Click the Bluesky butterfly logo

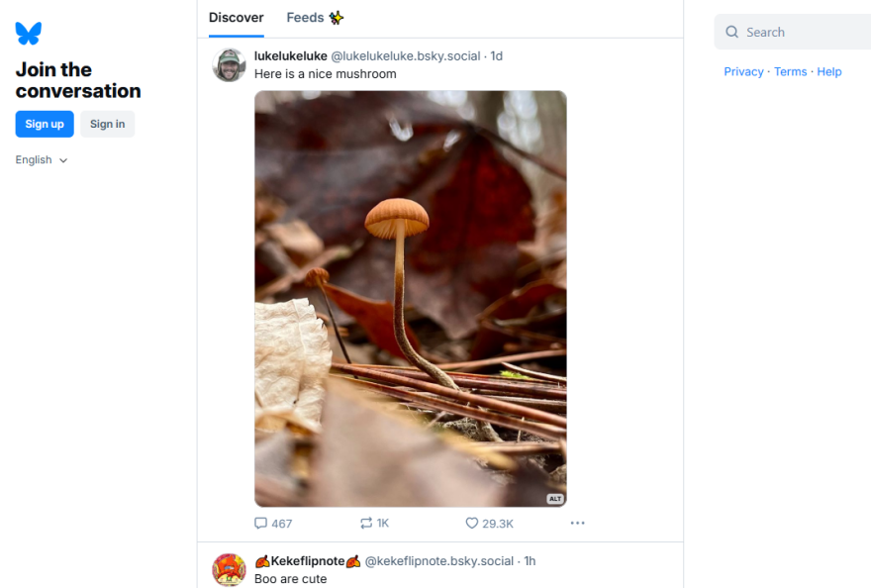29,34
